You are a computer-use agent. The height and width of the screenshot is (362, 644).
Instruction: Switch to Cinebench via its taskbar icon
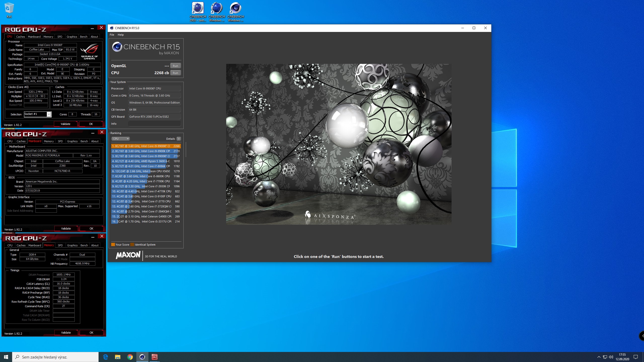pos(142,357)
